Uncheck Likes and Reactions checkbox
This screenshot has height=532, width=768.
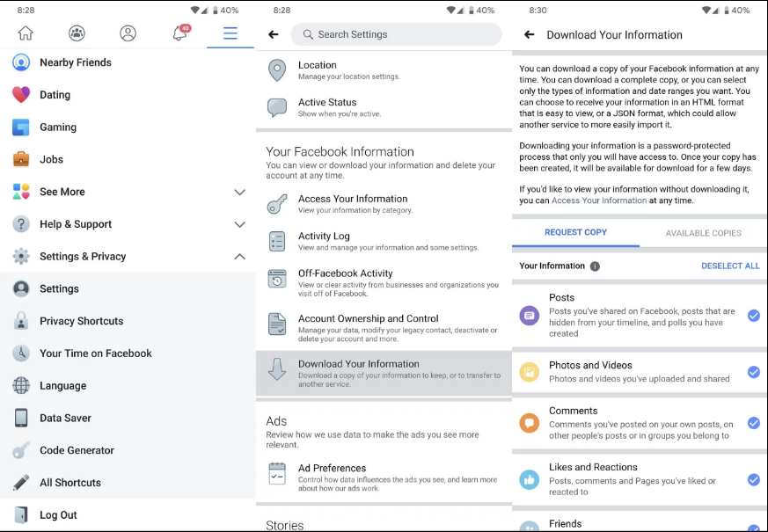[753, 479]
